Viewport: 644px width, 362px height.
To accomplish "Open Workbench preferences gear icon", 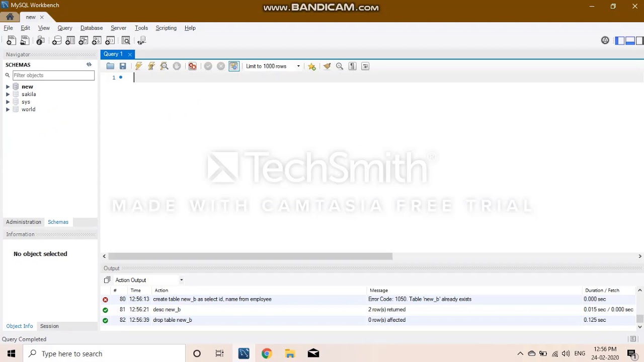I will point(605,41).
